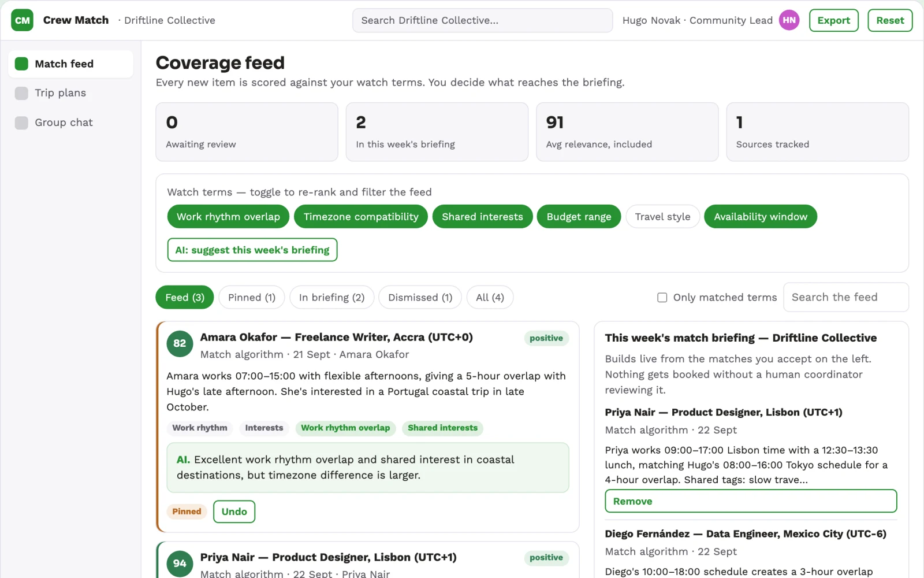Show the All (4) tab
Image resolution: width=924 pixels, height=578 pixels.
coord(490,298)
